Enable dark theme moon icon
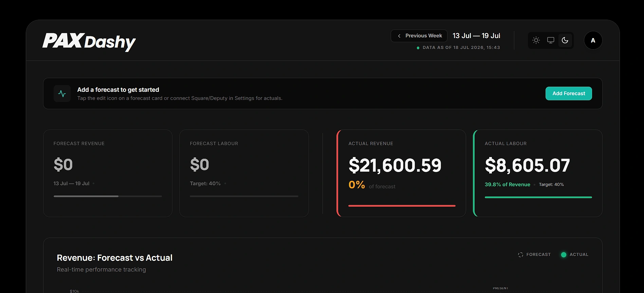This screenshot has height=293, width=644. (565, 40)
